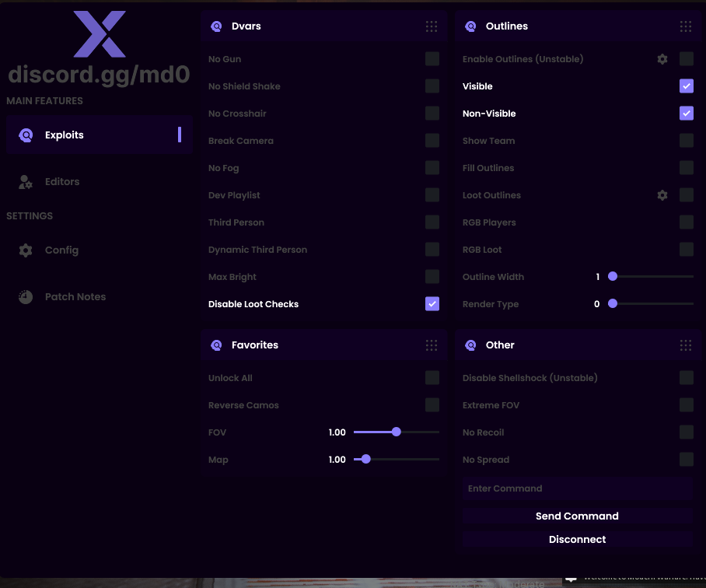Open the Patch Notes page

click(x=100, y=296)
